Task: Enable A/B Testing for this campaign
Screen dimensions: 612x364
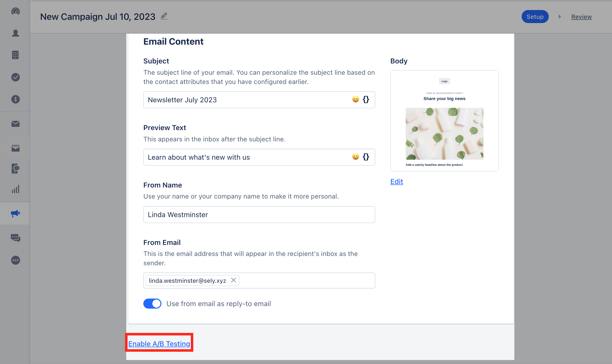Action: pos(159,343)
